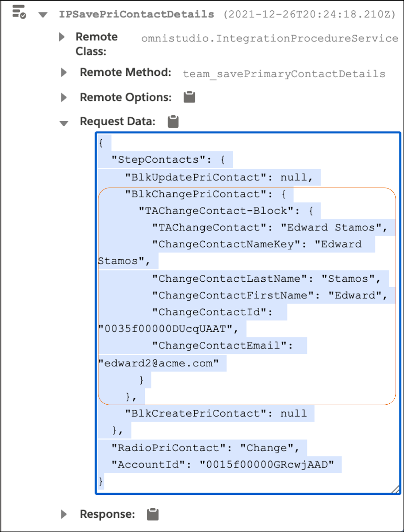
Task: Click the "BlkChangePriContact" key line
Action: 205,194
